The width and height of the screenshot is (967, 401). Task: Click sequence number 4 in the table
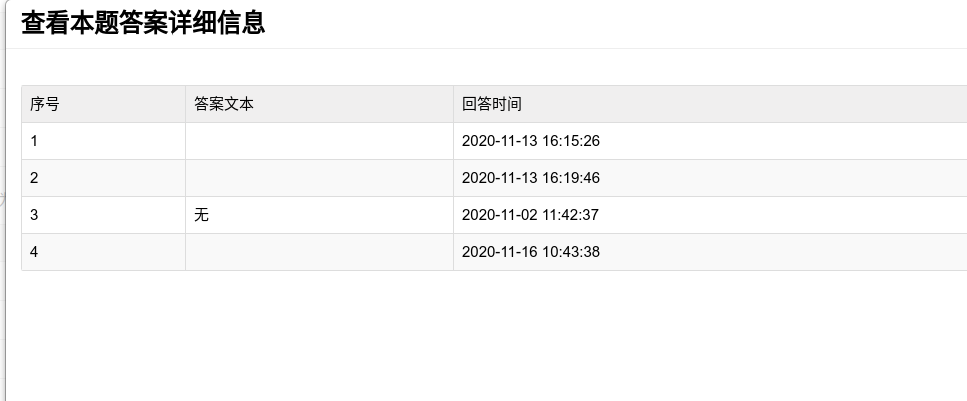click(34, 252)
